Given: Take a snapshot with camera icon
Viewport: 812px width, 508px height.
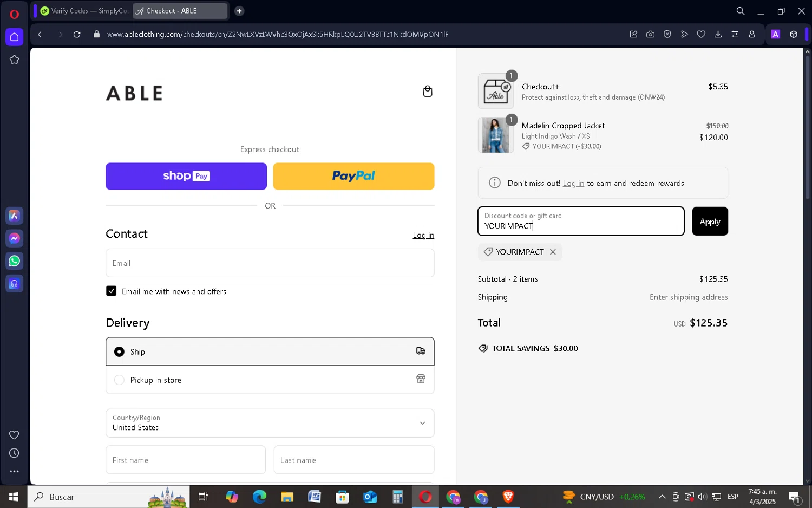Looking at the screenshot, I should click(x=650, y=34).
